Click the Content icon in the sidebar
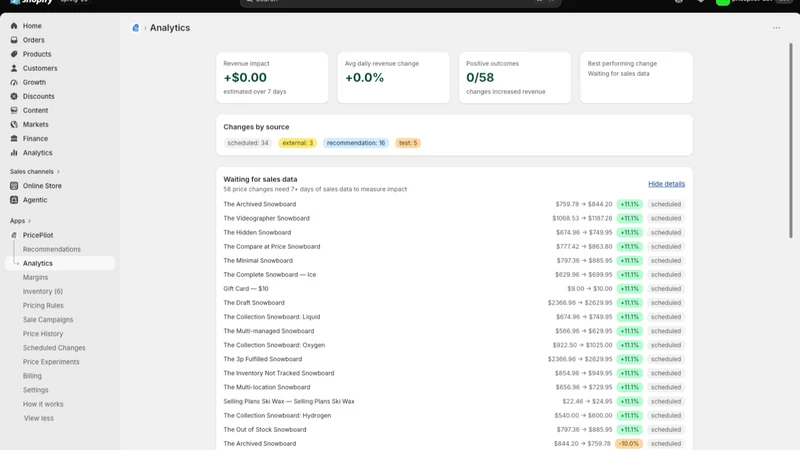800x450 pixels. [14, 110]
